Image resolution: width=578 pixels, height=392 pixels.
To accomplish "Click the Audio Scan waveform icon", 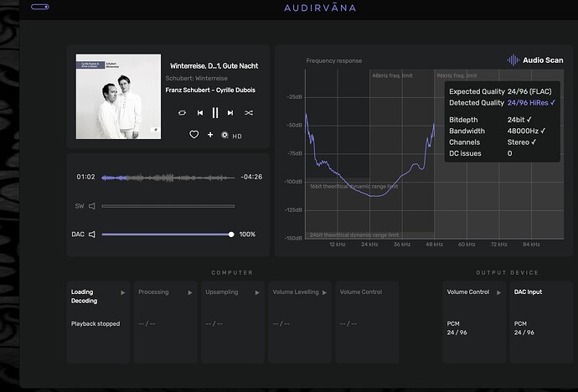I will pos(513,60).
